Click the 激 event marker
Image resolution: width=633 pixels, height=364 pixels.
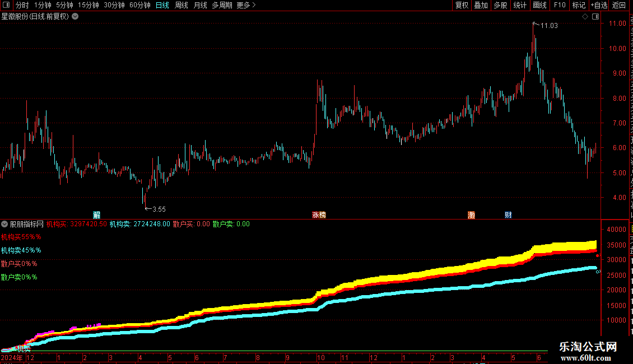pyautogui.click(x=471, y=214)
